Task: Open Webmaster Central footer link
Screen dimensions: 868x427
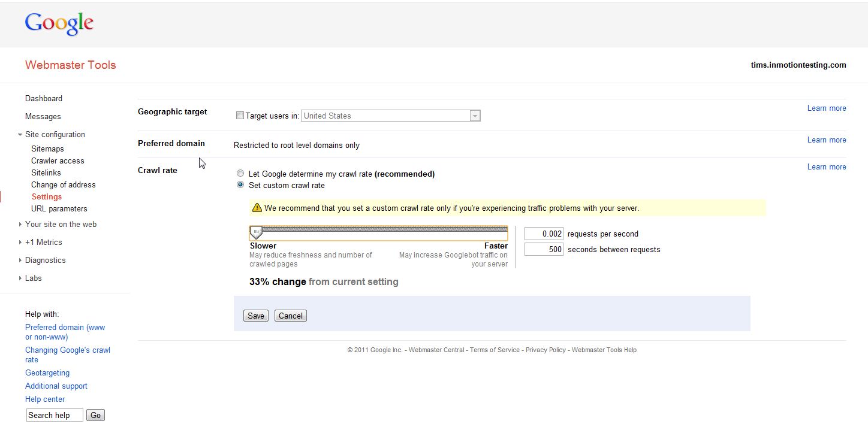Action: (x=436, y=350)
